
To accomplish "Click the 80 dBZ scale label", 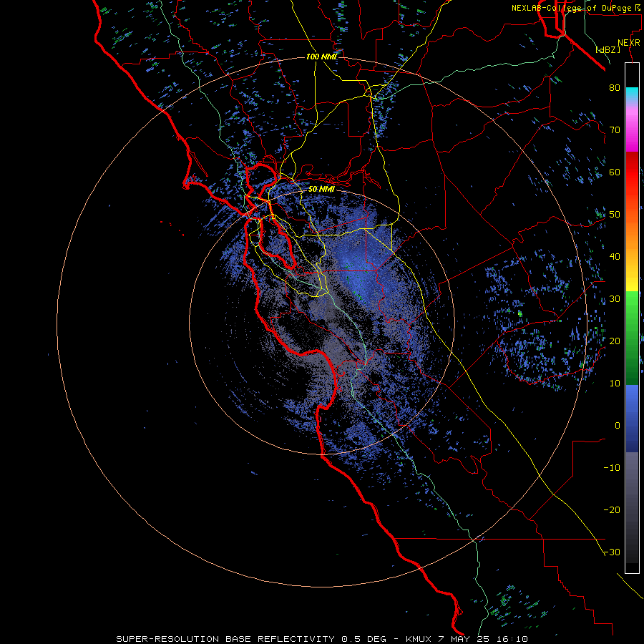I will pyautogui.click(x=615, y=87).
